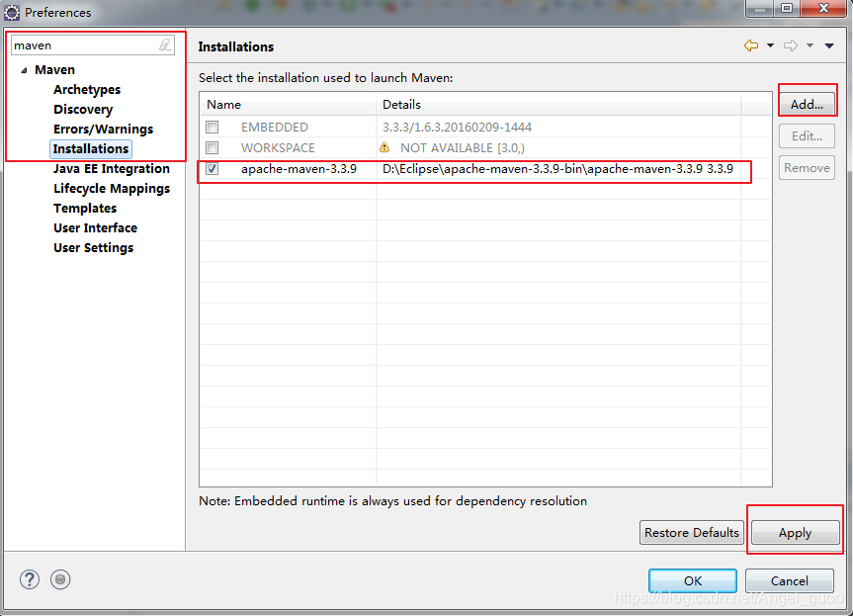The image size is (853, 616).
Task: Click the Details column header
Action: point(558,105)
